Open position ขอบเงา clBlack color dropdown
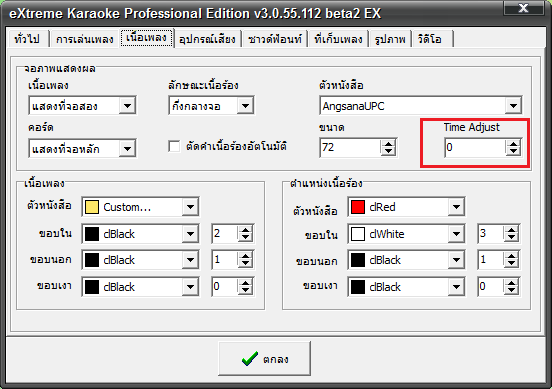552x389 pixels. coord(456,287)
